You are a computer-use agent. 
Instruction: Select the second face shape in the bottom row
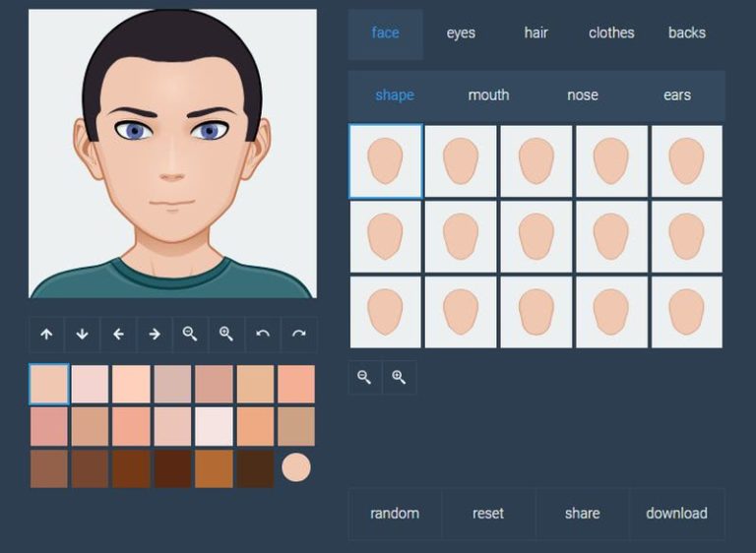(x=461, y=313)
